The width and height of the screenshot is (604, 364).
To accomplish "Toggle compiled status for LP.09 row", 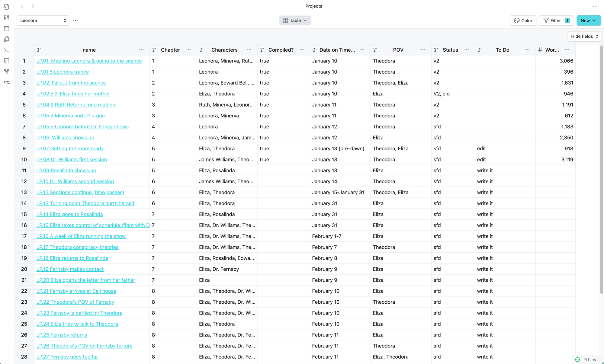I will point(281,170).
